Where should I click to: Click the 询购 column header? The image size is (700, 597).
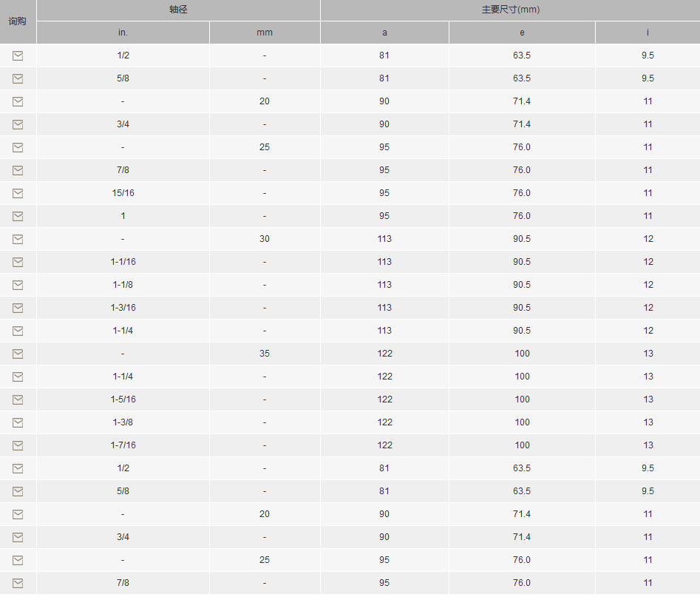[x=18, y=21]
